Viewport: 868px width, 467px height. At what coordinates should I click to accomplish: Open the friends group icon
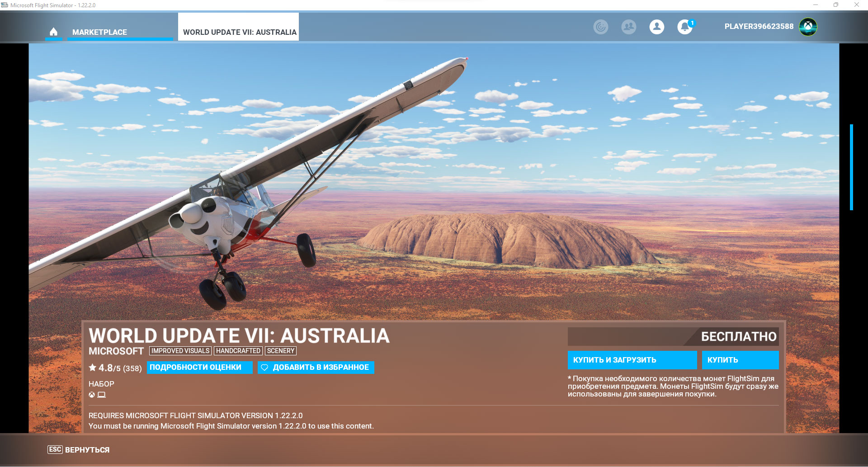(628, 27)
